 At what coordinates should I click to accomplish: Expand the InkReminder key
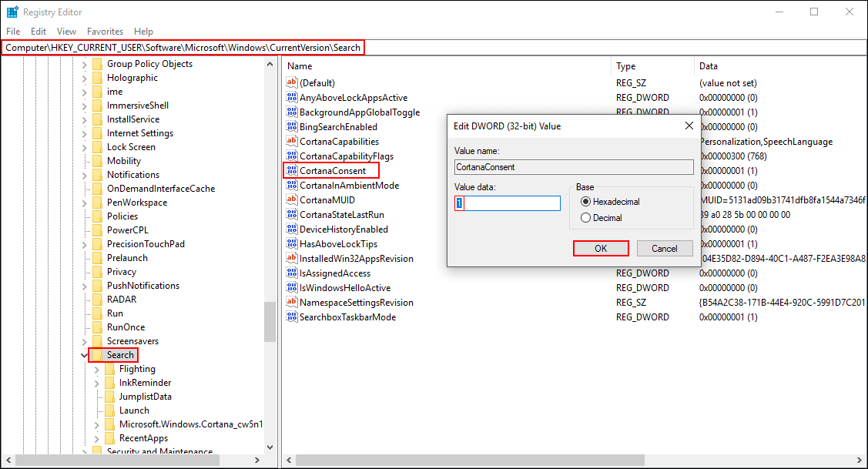96,384
